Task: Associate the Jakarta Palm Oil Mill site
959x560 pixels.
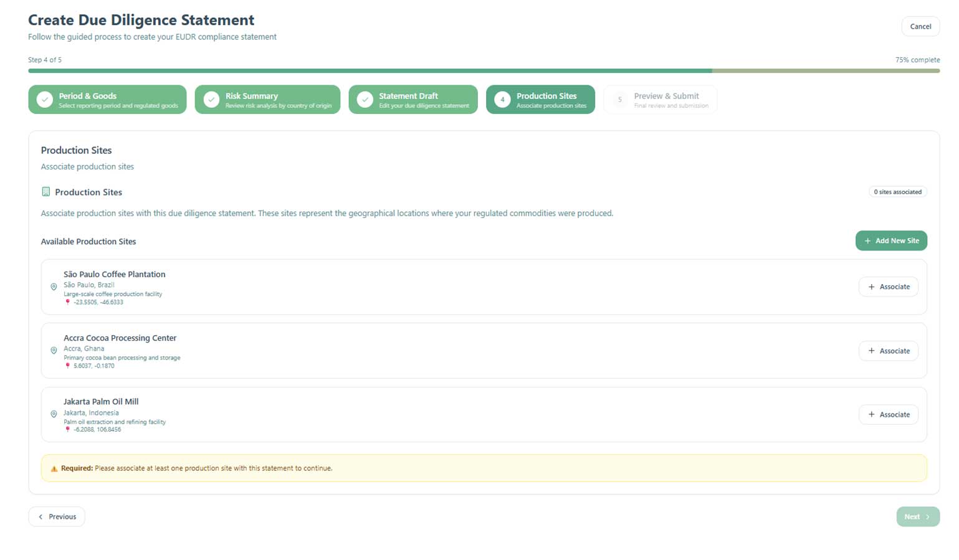Action: 888,414
